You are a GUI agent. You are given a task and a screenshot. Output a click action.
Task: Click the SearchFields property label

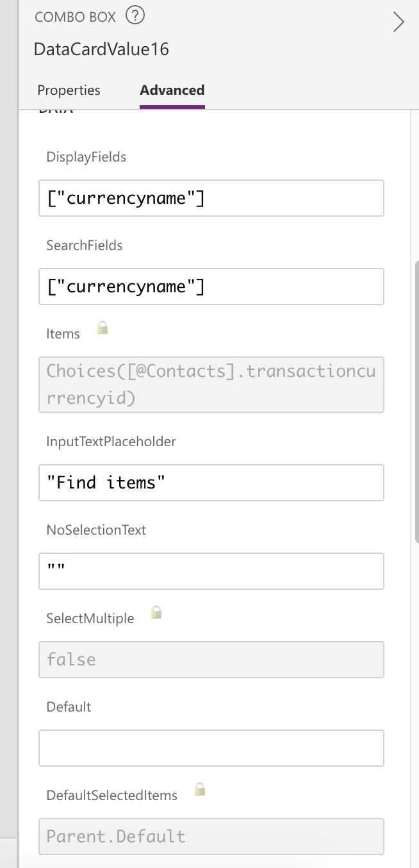click(x=84, y=246)
